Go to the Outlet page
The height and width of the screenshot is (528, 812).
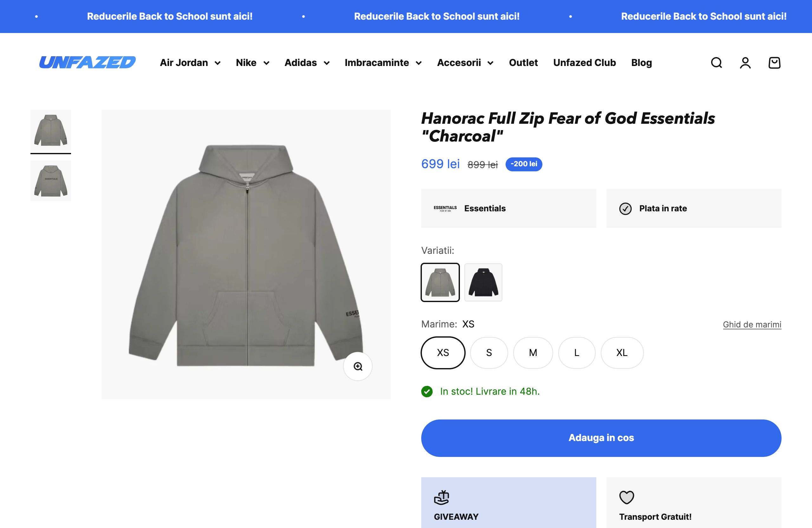(x=523, y=63)
